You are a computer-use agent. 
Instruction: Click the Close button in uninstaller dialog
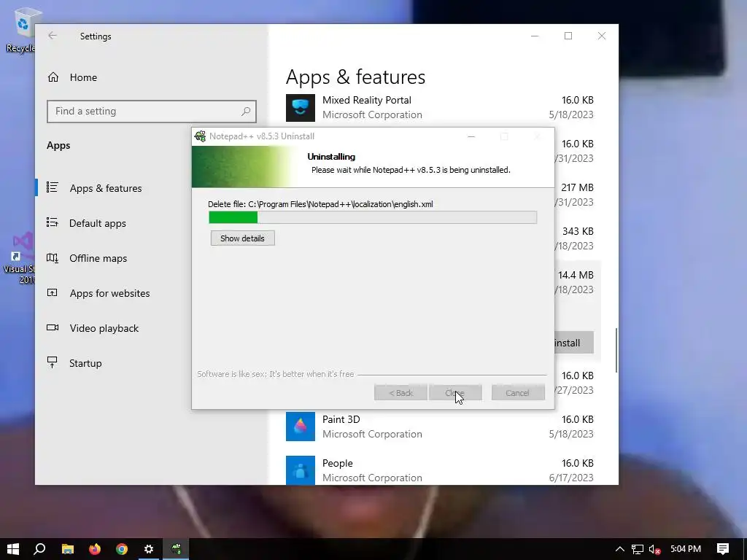coord(455,393)
